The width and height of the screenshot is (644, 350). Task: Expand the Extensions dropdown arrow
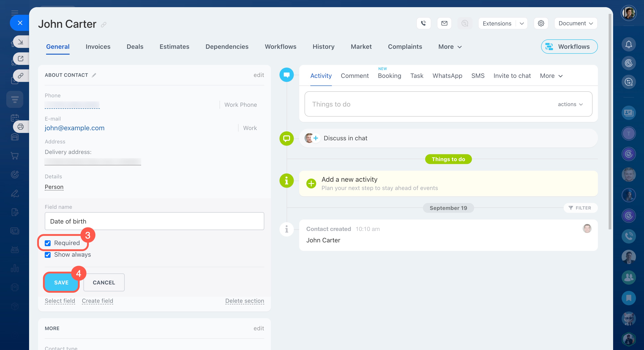522,23
